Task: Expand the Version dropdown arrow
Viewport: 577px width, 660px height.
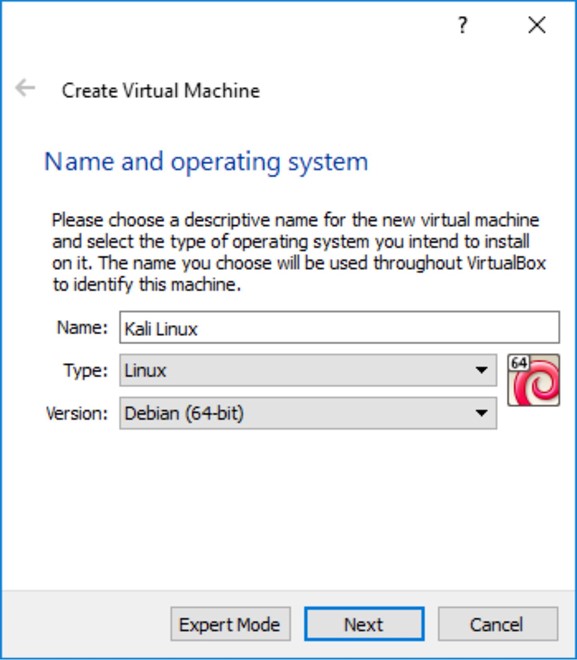Action: 481,413
